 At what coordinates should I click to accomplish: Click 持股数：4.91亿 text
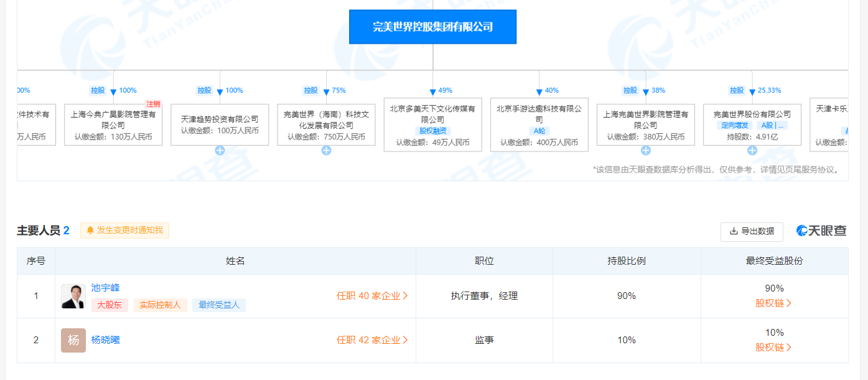pos(752,136)
